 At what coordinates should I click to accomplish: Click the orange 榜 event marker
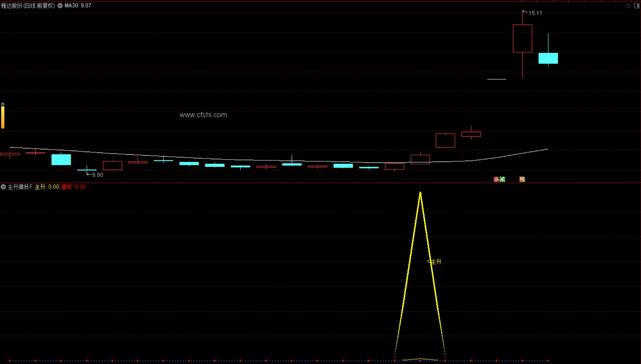point(522,179)
